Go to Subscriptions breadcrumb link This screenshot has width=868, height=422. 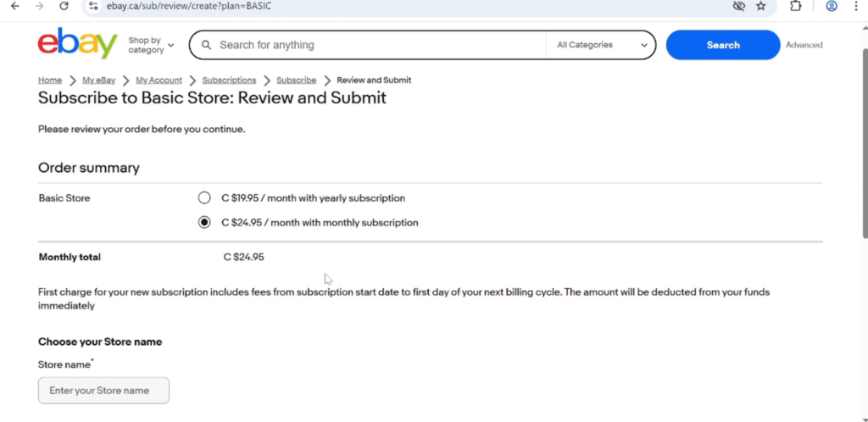tap(229, 81)
